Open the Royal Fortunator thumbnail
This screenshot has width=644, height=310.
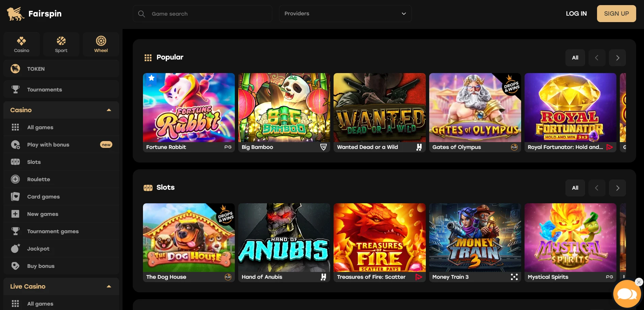(570, 108)
